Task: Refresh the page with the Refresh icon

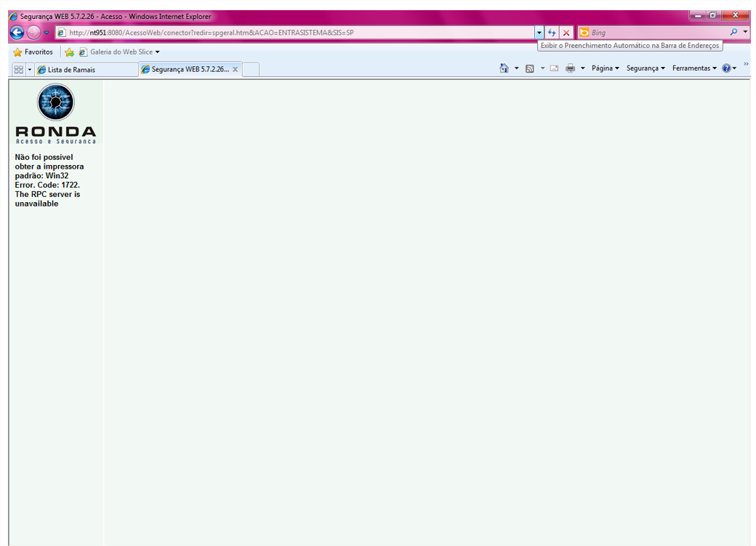Action: (552, 32)
